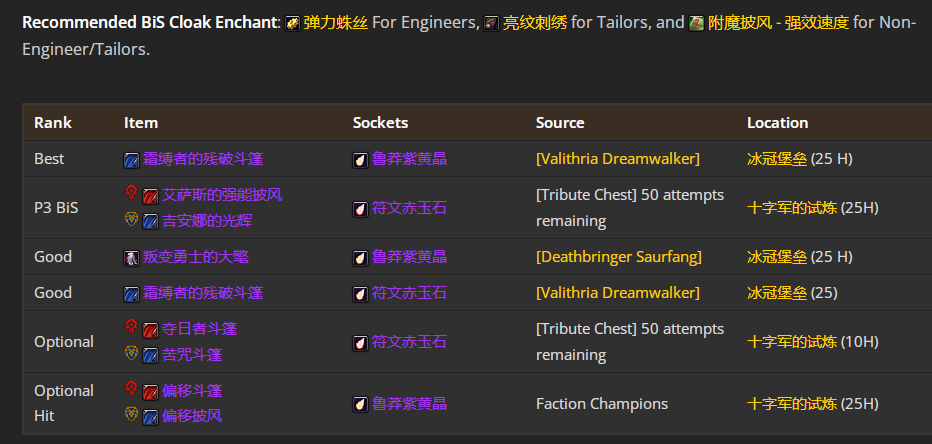932x444 pixels.
Task: Click the cloak icon beside 叛变勇士的大氅
Action: tap(131, 257)
